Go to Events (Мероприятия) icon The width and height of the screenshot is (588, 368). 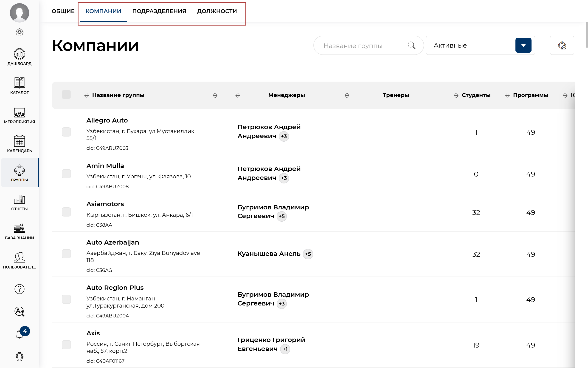coord(20,112)
